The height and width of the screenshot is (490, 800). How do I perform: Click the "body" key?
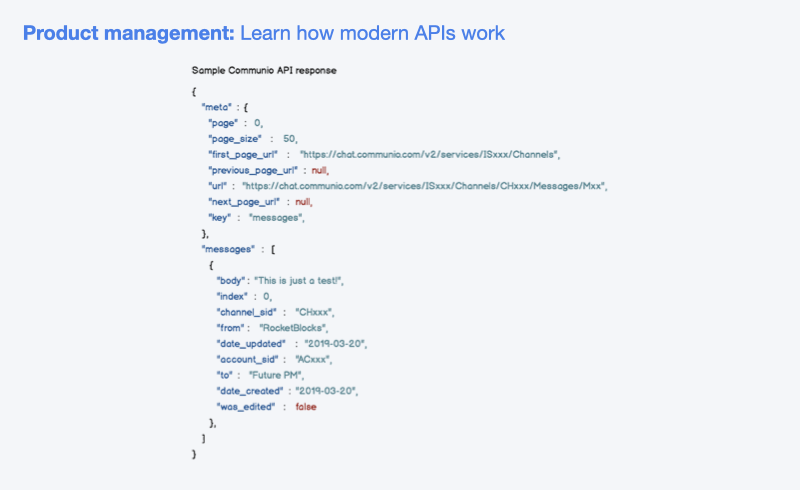coord(231,281)
